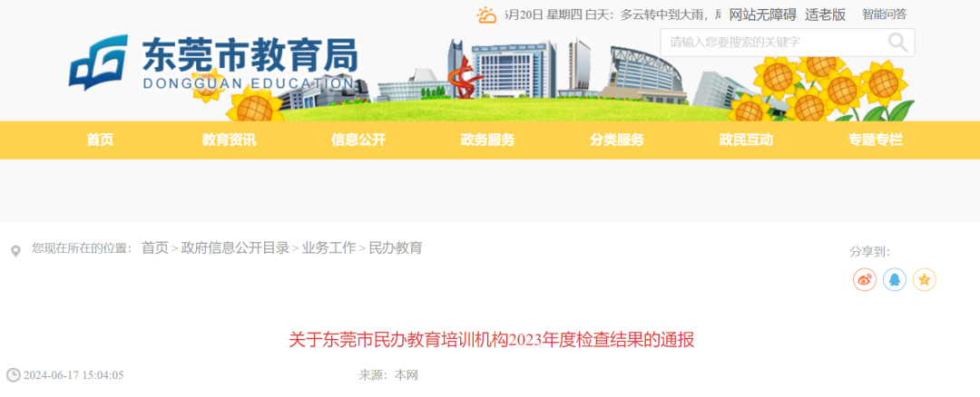Click the weather cloud-sun icon
The height and width of the screenshot is (397, 980).
(486, 15)
